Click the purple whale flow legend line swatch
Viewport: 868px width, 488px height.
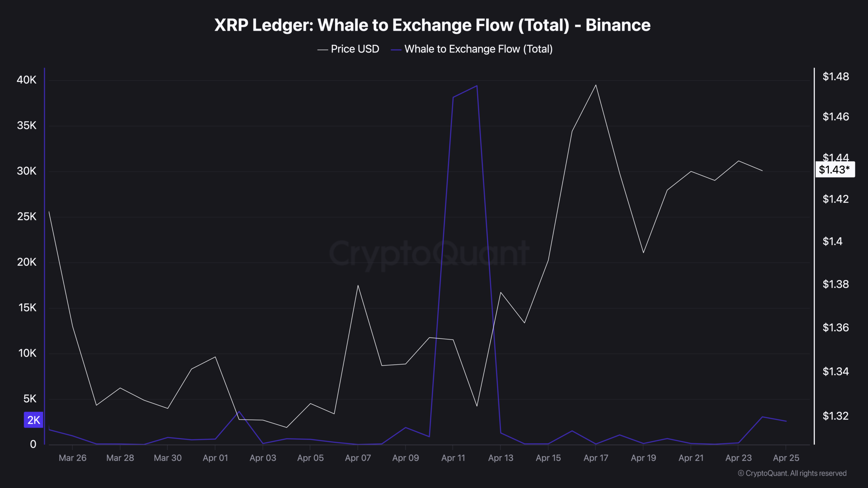tap(396, 50)
